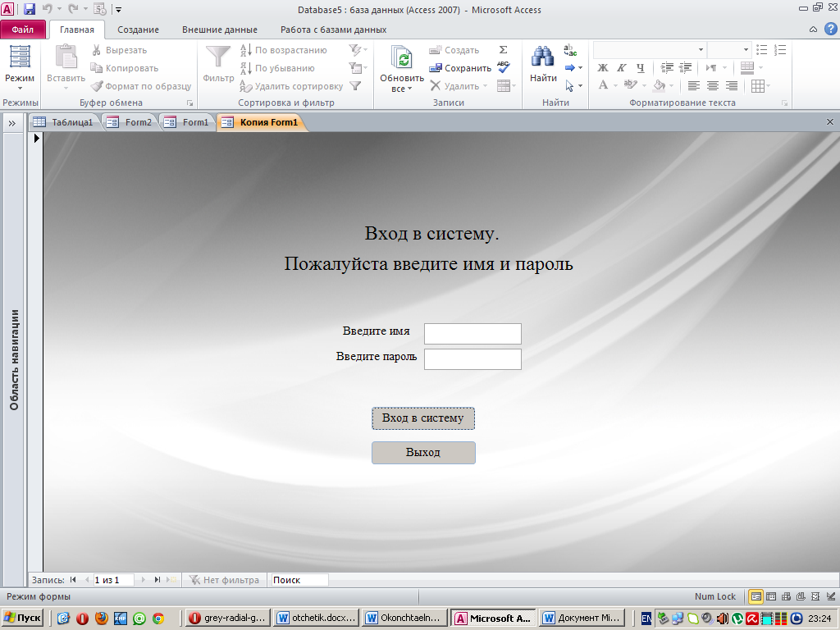Viewport: 840px width, 630px height.
Task: Open Help question mark icon
Action: coord(830,29)
